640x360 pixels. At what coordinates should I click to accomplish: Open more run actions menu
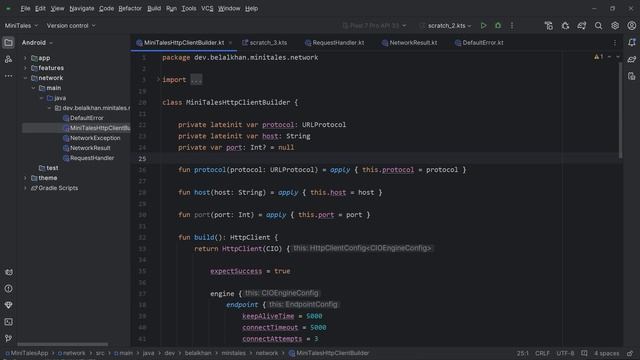(512, 26)
